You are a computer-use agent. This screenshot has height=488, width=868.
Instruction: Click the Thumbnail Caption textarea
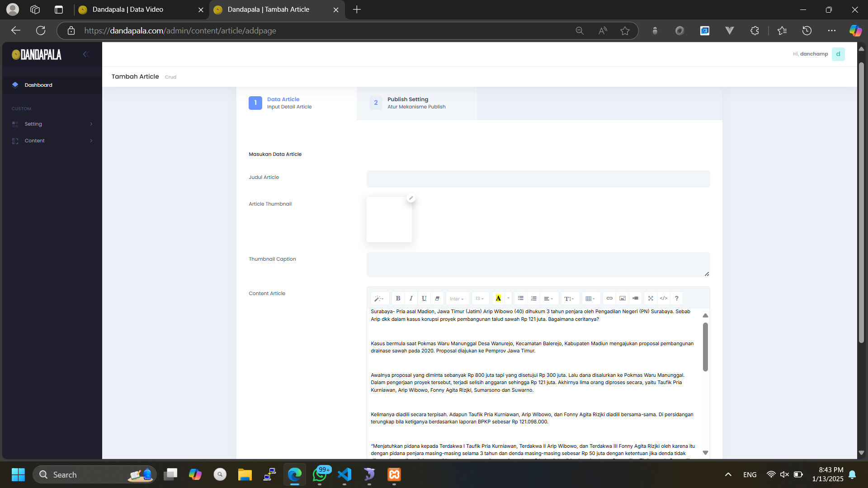pyautogui.click(x=538, y=264)
